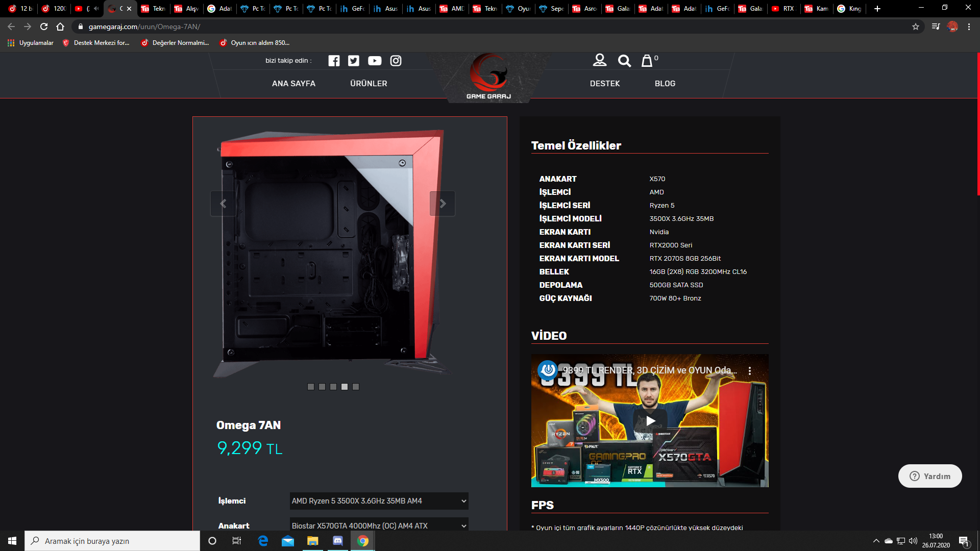Screen dimensions: 980x551
Task: Open the shopping bag cart icon
Action: tap(647, 61)
